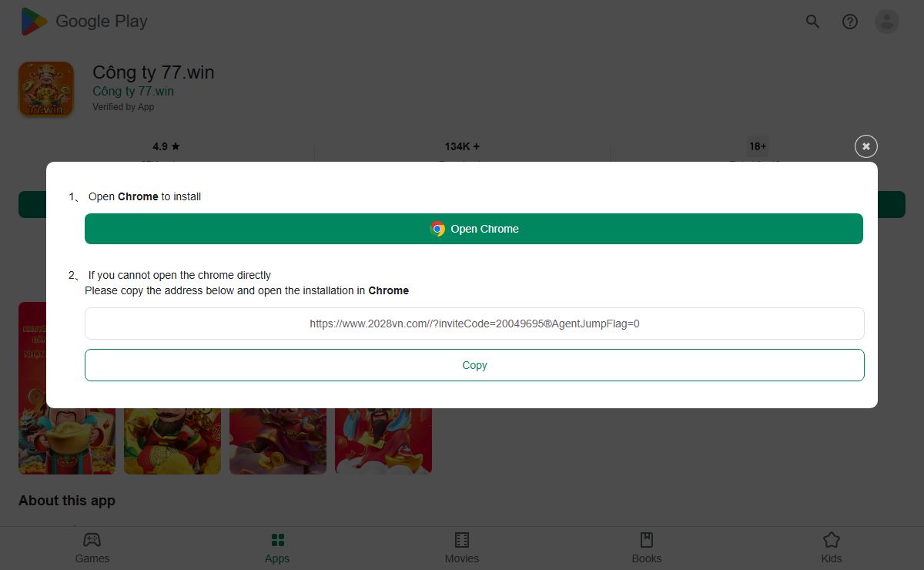Open search with the magnifier icon

(x=812, y=22)
